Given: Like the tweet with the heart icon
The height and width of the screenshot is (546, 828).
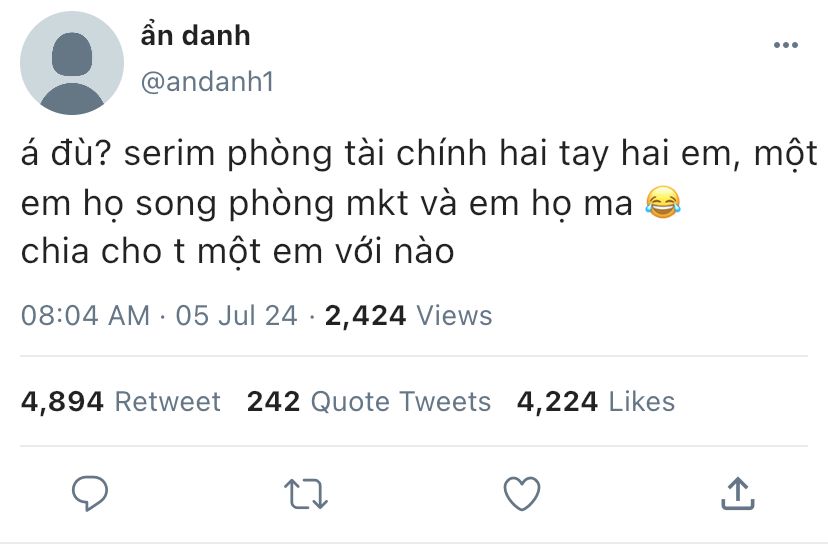Looking at the screenshot, I should coord(522,493).
